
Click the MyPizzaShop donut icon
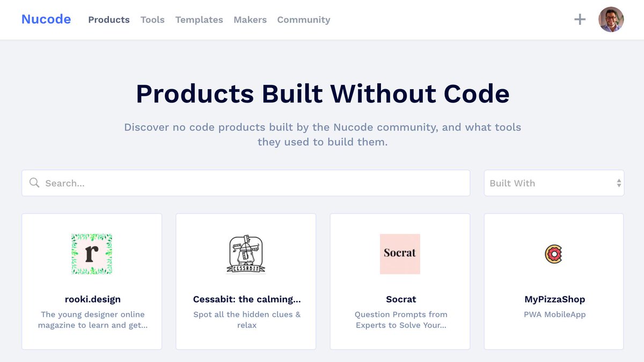point(553,254)
